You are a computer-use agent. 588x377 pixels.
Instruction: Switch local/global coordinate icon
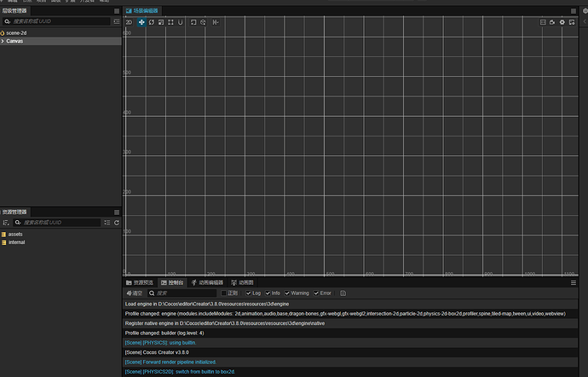pyautogui.click(x=203, y=22)
